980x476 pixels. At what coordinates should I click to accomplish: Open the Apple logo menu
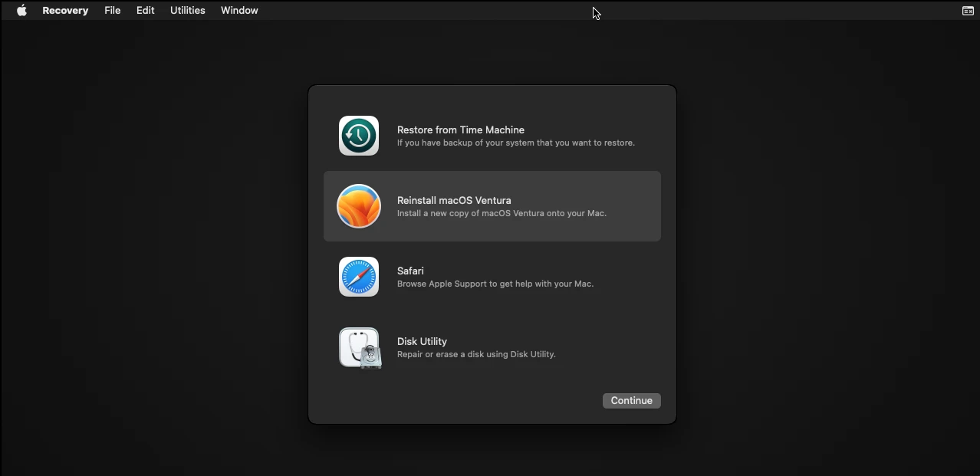(x=21, y=11)
